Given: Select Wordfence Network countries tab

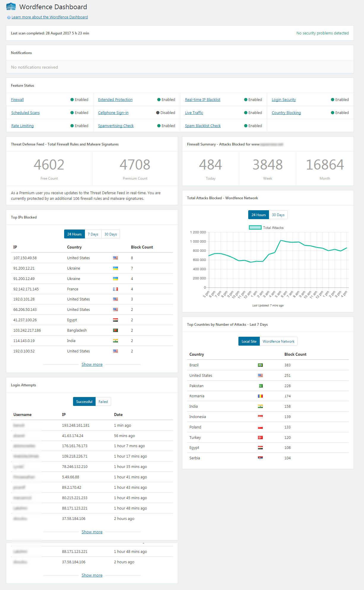Looking at the screenshot, I should click(x=278, y=341).
